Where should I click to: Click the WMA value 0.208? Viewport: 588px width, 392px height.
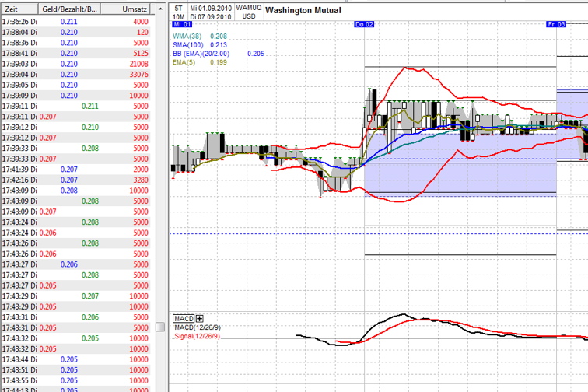tap(219, 37)
